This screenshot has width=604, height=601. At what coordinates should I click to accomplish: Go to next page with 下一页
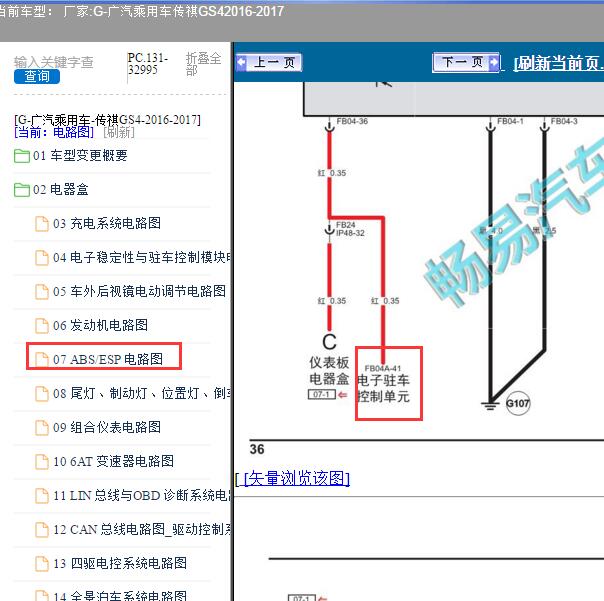(466, 62)
